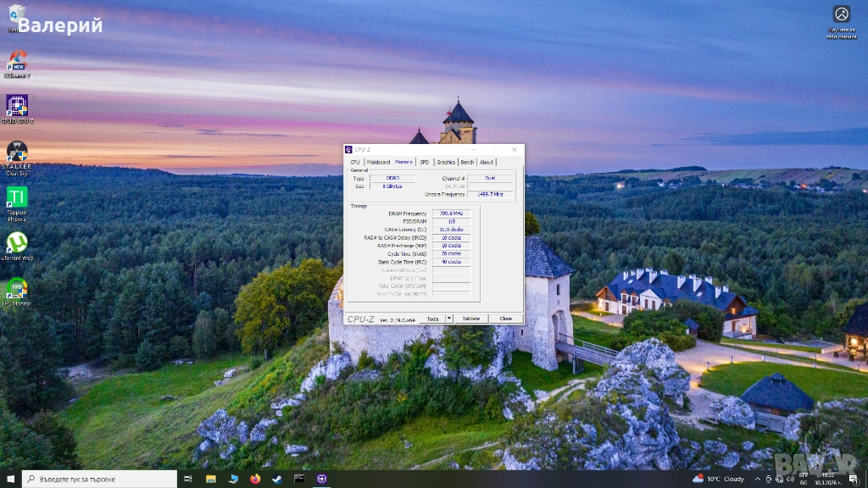Open the uTorrent Web desktop shortcut
The width and height of the screenshot is (868, 488).
17,244
